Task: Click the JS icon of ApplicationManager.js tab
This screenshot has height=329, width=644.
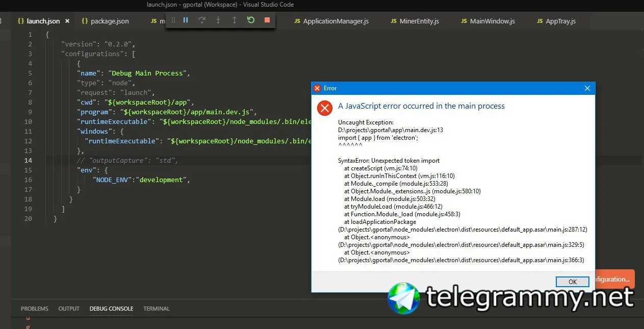Action: click(x=297, y=21)
